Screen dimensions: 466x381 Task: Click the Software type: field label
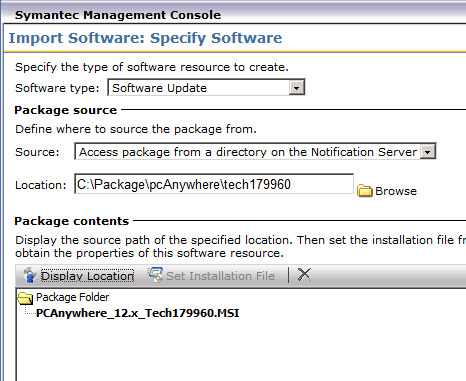click(x=57, y=88)
